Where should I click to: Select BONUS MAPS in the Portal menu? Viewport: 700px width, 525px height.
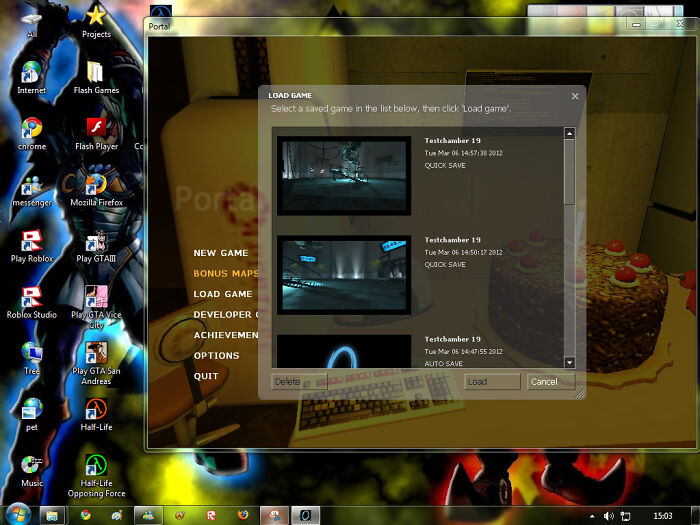coord(225,273)
